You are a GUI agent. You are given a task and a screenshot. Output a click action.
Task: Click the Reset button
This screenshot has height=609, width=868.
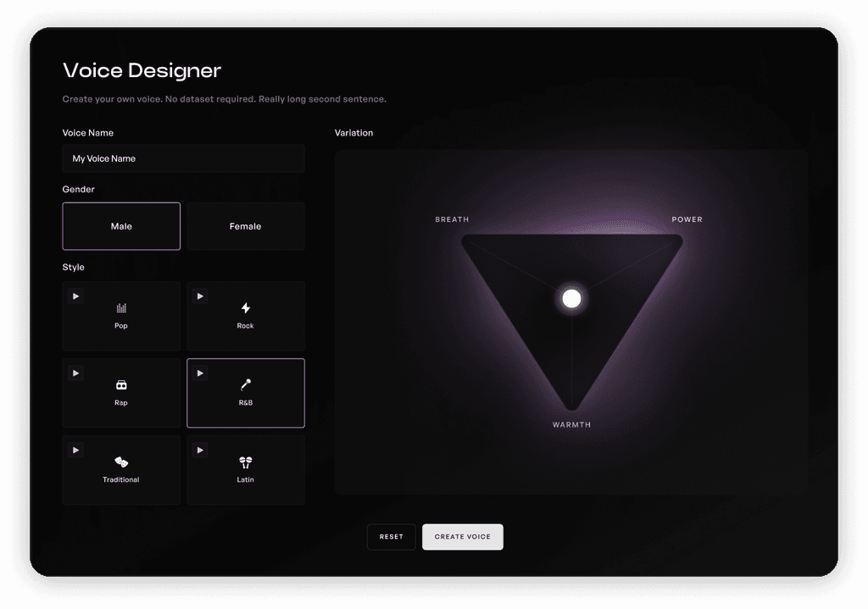(x=391, y=536)
